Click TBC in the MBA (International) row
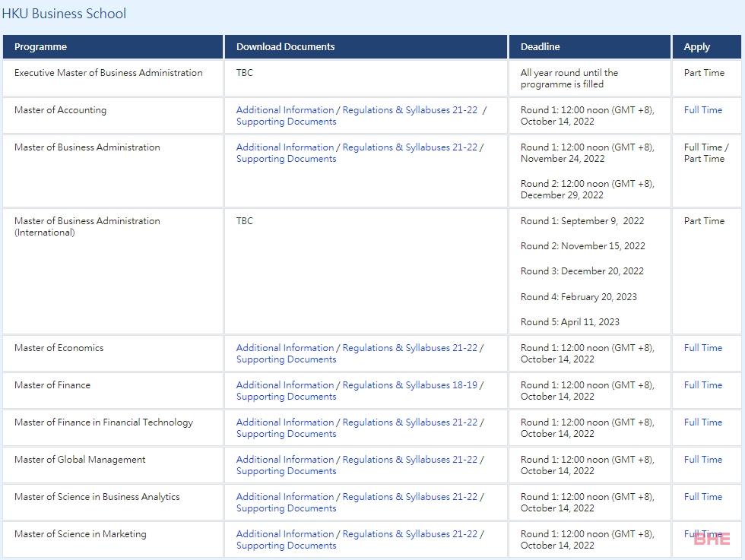 [x=245, y=221]
